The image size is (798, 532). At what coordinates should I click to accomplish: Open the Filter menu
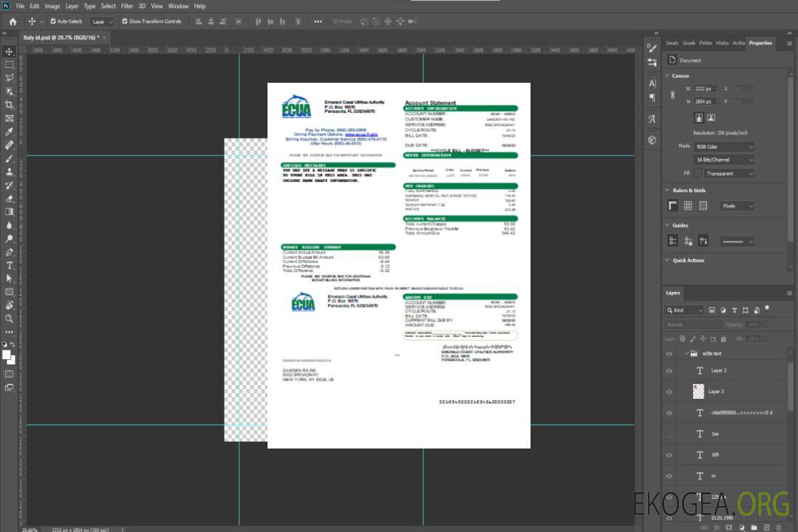click(x=127, y=6)
